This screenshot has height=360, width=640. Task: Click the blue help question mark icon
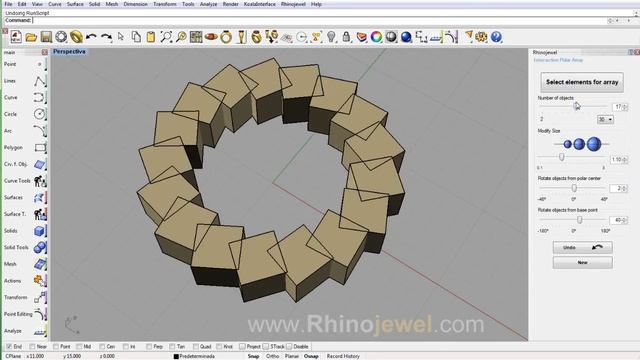[x=496, y=37]
